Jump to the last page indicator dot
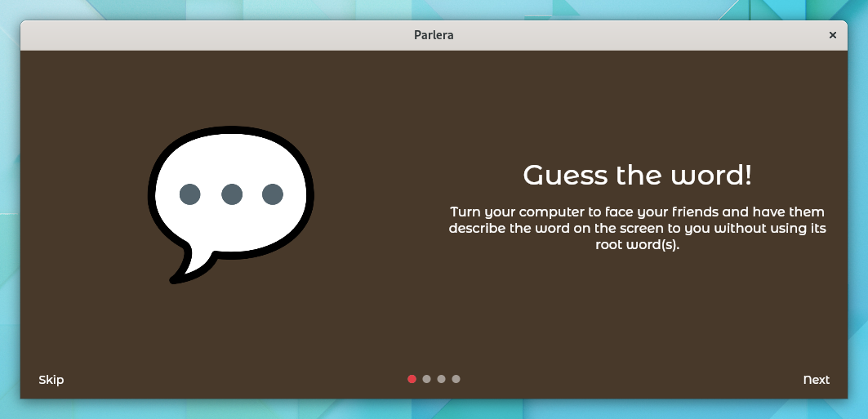This screenshot has width=868, height=419. coord(456,379)
